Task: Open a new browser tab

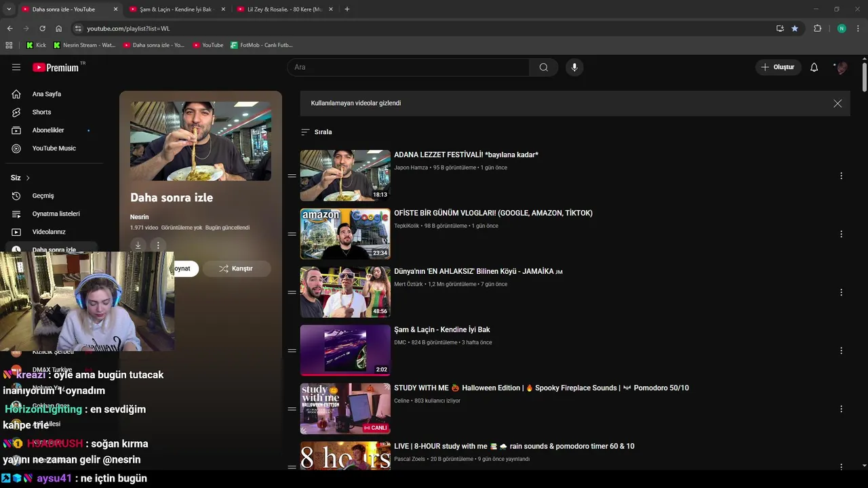Action: point(347,9)
